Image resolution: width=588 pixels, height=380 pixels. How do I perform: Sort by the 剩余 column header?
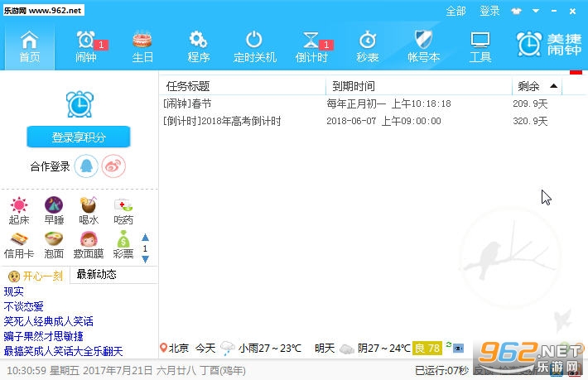coord(537,87)
